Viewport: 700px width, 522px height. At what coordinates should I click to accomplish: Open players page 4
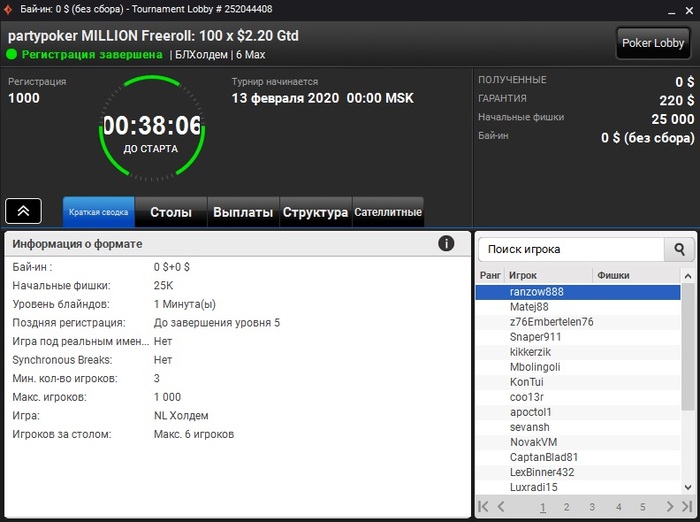[x=619, y=507]
